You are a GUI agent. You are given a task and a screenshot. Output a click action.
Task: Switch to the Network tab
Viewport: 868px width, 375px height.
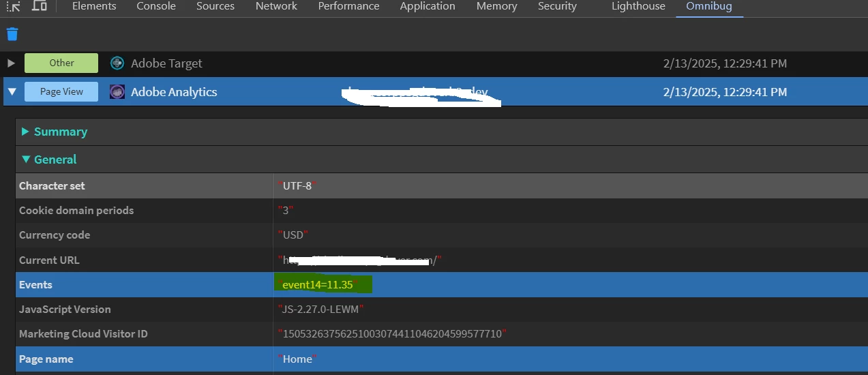(x=276, y=6)
